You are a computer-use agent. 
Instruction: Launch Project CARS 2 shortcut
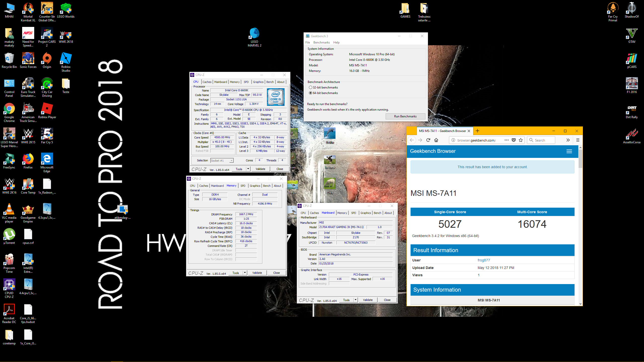click(47, 37)
